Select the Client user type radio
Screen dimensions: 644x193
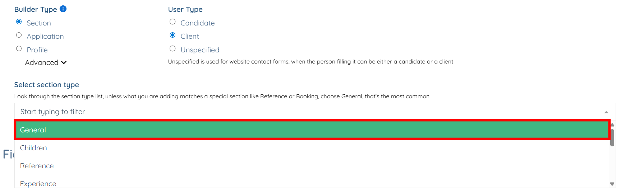pyautogui.click(x=172, y=35)
